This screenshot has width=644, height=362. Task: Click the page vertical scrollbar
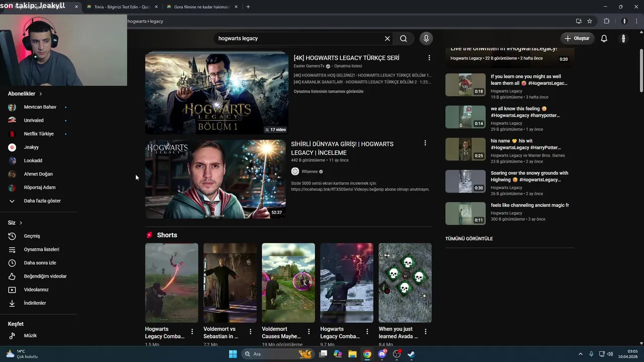(641, 70)
